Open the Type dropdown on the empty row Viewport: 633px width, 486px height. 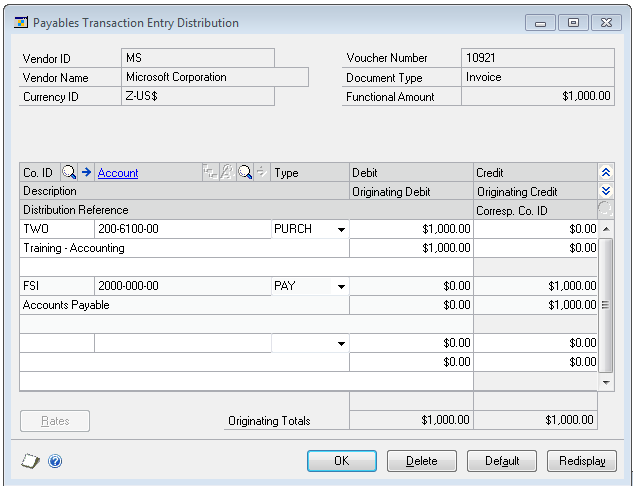coord(341,344)
